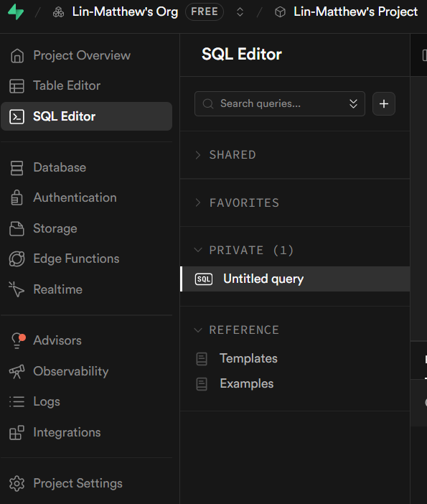
Task: Expand the FAVORITES section chevron
Action: (x=198, y=202)
